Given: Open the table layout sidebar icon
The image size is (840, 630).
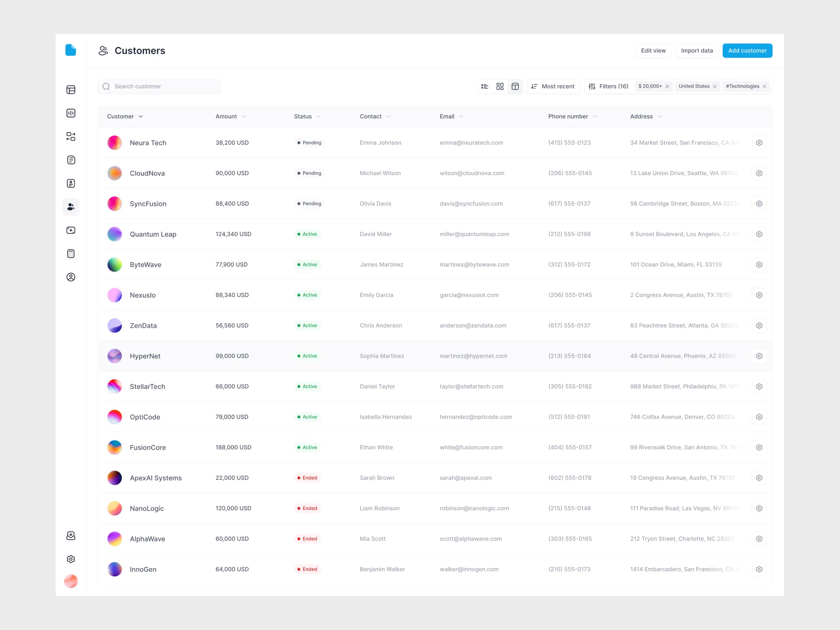Looking at the screenshot, I should point(71,90).
